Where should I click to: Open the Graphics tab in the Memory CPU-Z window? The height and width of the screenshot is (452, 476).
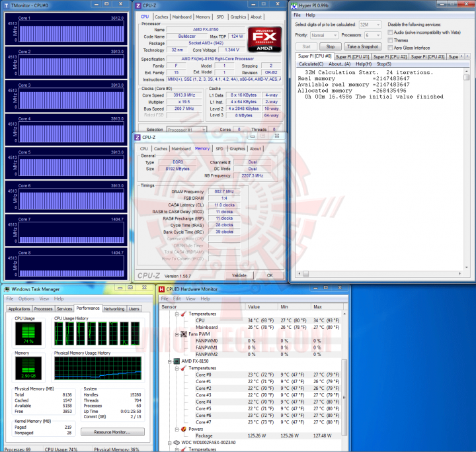click(237, 149)
